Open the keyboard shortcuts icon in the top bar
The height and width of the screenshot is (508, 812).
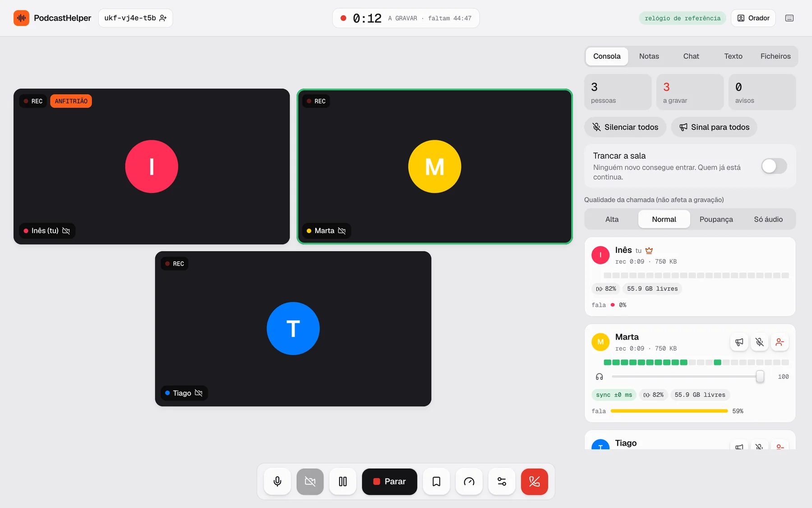pyautogui.click(x=789, y=18)
